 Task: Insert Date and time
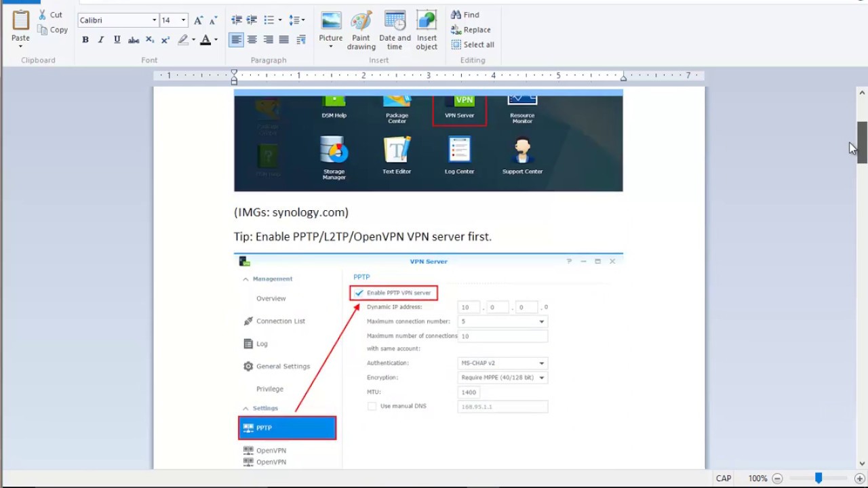click(x=395, y=30)
